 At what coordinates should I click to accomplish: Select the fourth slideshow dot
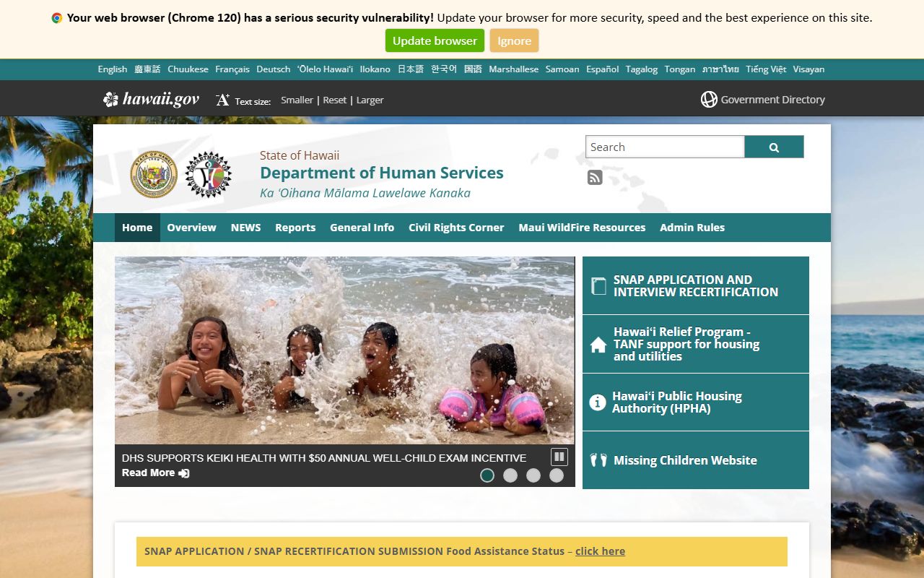coord(557,475)
